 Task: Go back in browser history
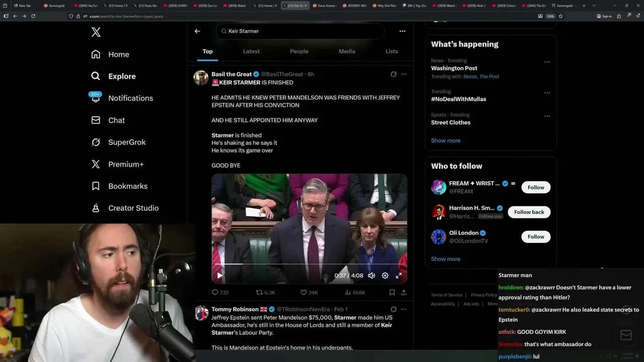(15, 16)
